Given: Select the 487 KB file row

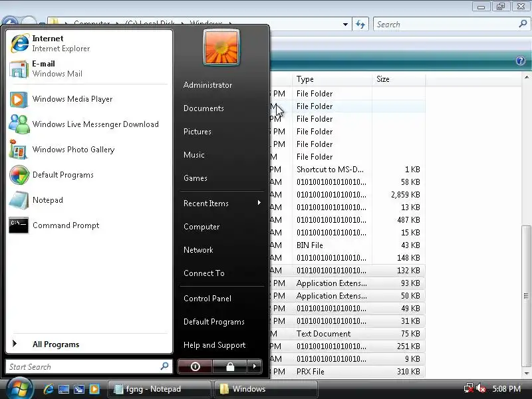Looking at the screenshot, I should [x=347, y=220].
